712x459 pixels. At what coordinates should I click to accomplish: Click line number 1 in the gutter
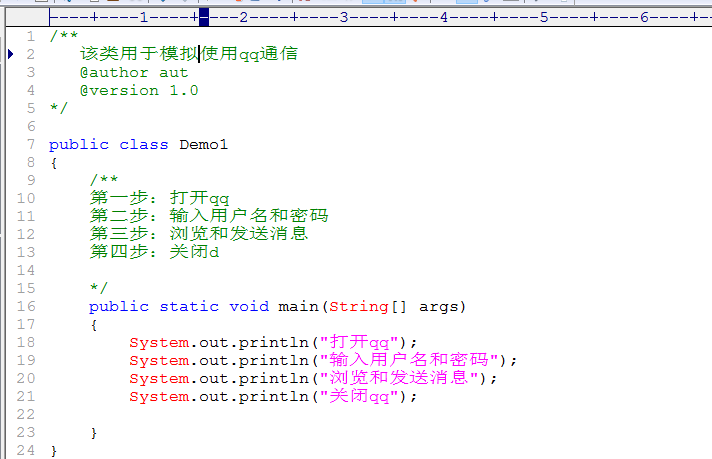click(x=30, y=36)
